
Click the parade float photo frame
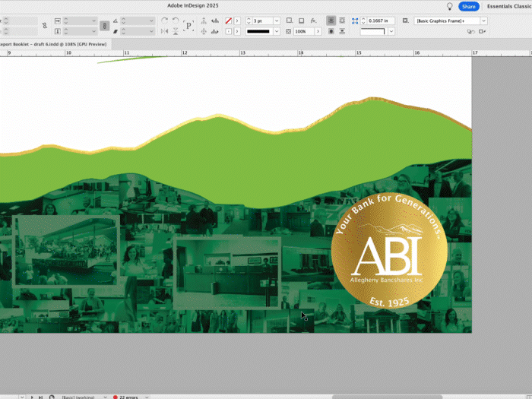pyautogui.click(x=66, y=252)
